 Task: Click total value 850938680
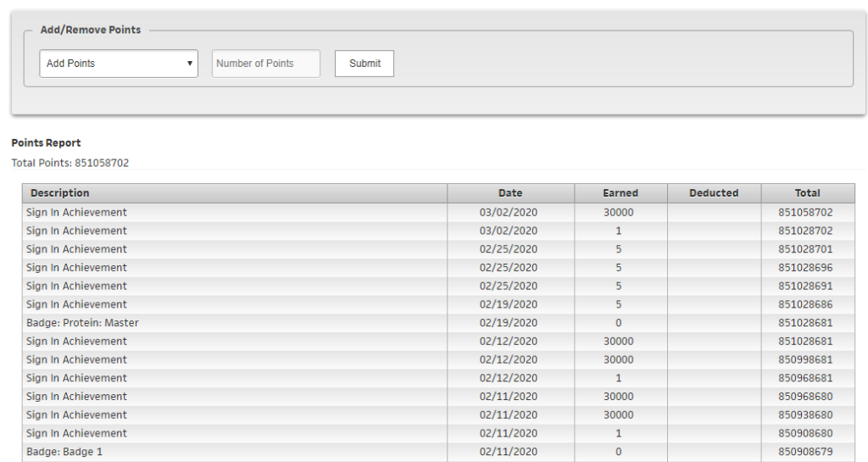tap(805, 415)
